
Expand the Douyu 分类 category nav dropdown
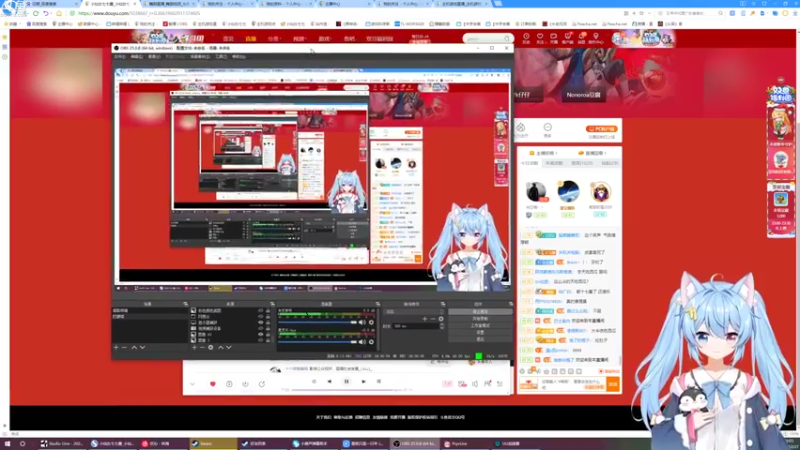click(x=274, y=39)
